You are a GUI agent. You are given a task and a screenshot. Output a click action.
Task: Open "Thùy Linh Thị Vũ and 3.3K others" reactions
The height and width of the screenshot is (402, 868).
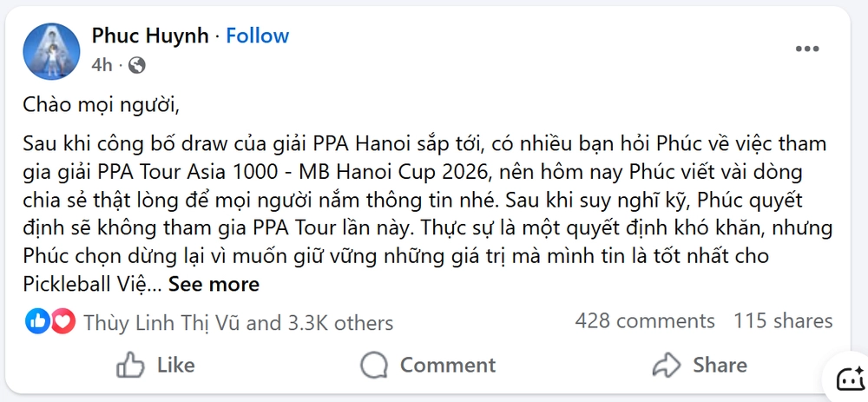tap(238, 323)
